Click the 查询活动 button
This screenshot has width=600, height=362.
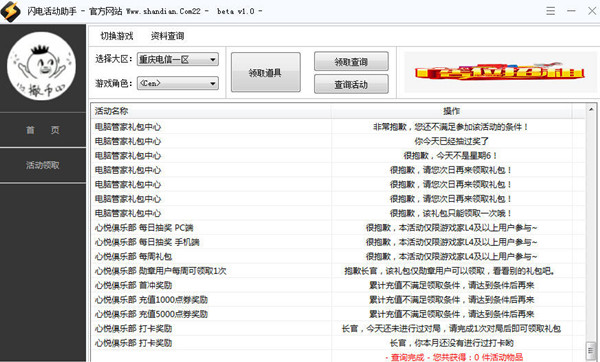click(x=351, y=84)
